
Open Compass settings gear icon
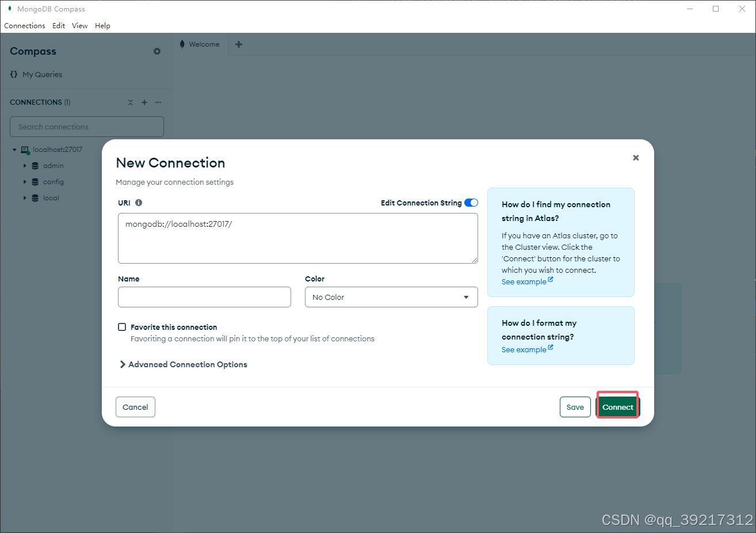[x=157, y=51]
